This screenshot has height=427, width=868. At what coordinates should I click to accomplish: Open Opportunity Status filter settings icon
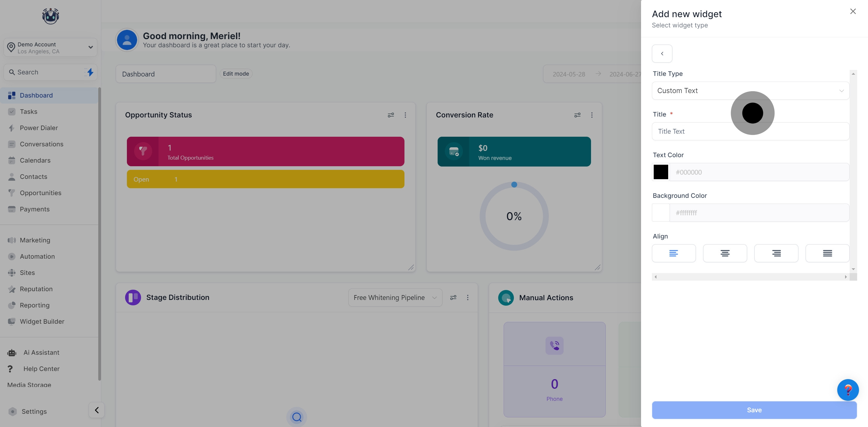click(x=391, y=115)
